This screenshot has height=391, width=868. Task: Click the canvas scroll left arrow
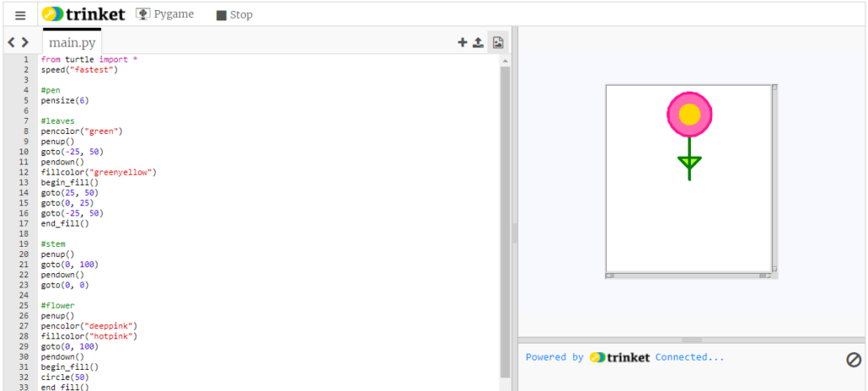coord(609,276)
